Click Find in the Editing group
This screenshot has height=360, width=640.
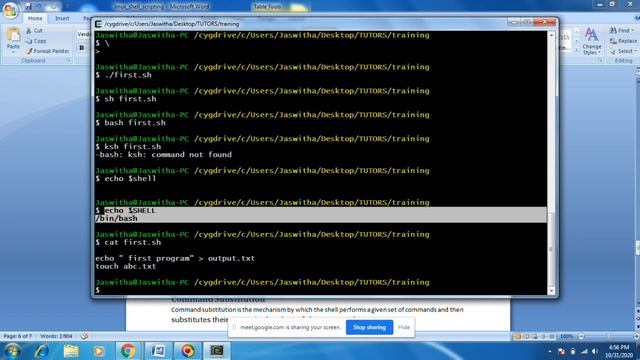click(x=621, y=31)
